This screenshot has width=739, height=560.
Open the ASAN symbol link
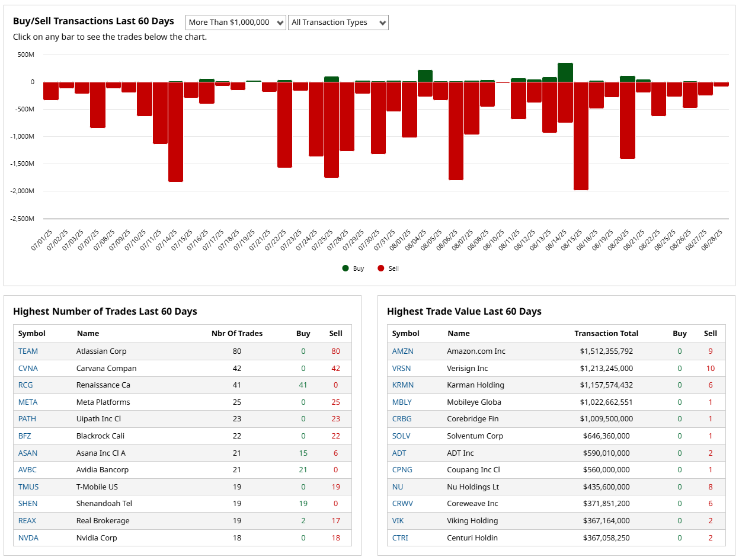(28, 453)
